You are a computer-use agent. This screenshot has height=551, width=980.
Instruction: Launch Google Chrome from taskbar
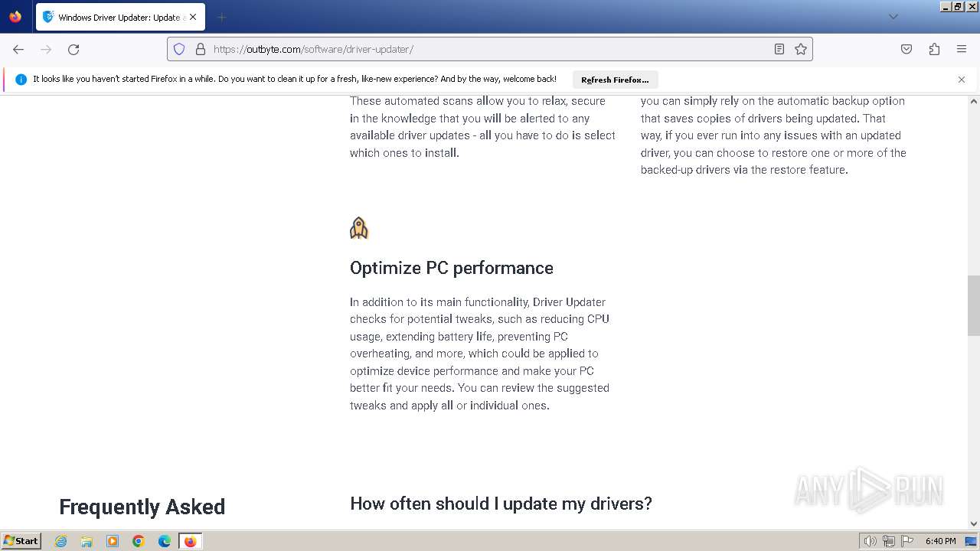(x=139, y=541)
